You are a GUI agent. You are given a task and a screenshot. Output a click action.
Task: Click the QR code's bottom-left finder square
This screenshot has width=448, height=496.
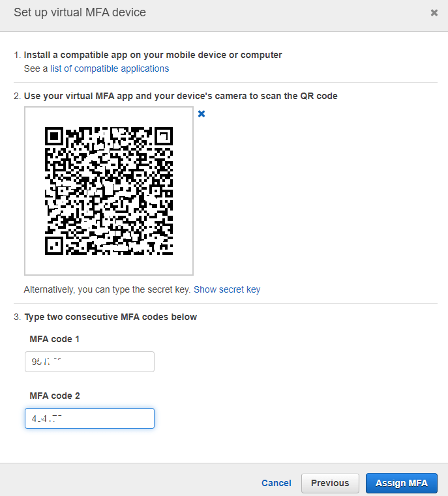click(54, 246)
